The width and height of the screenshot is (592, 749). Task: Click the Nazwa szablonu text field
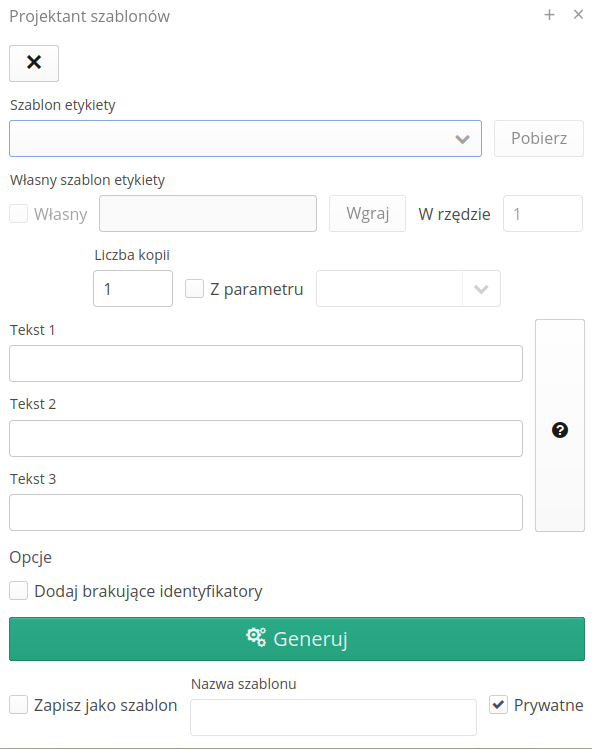(334, 717)
